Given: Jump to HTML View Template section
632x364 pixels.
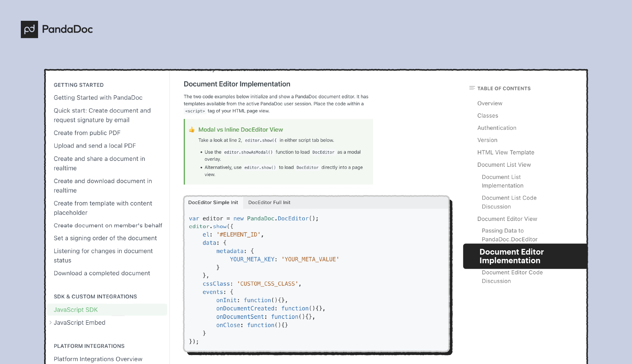Looking at the screenshot, I should click(506, 152).
